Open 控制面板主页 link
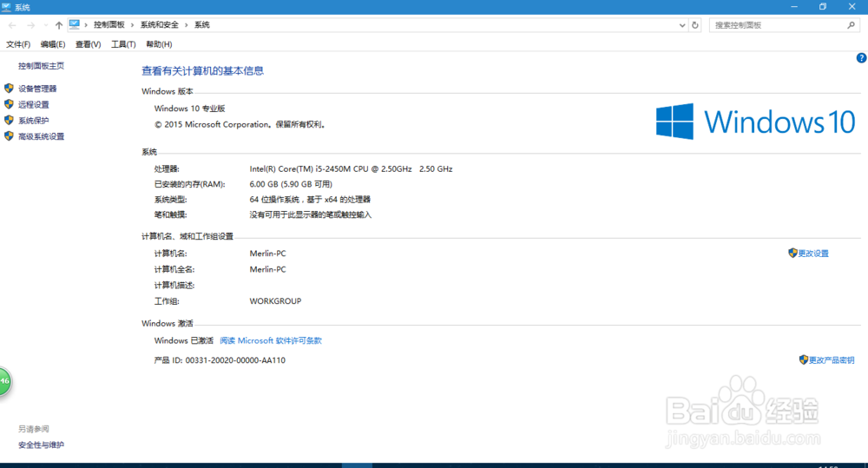Screen dimensions: 868x468 [41, 66]
